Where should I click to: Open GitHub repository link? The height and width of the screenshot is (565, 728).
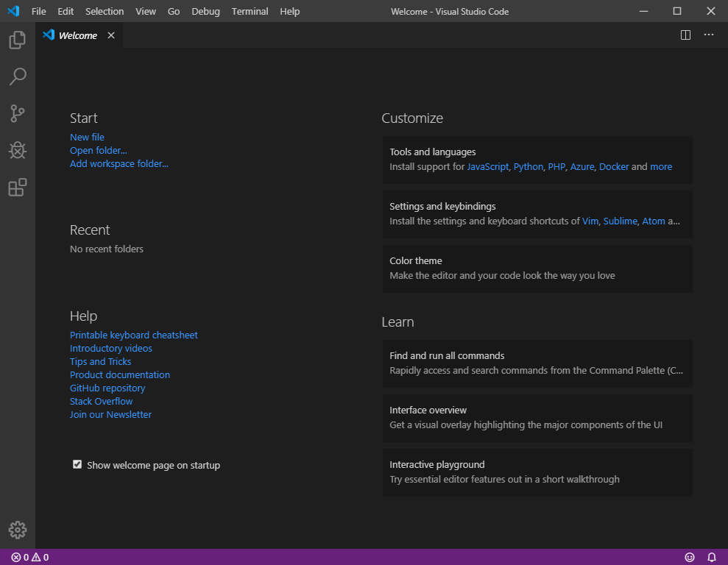pos(107,388)
